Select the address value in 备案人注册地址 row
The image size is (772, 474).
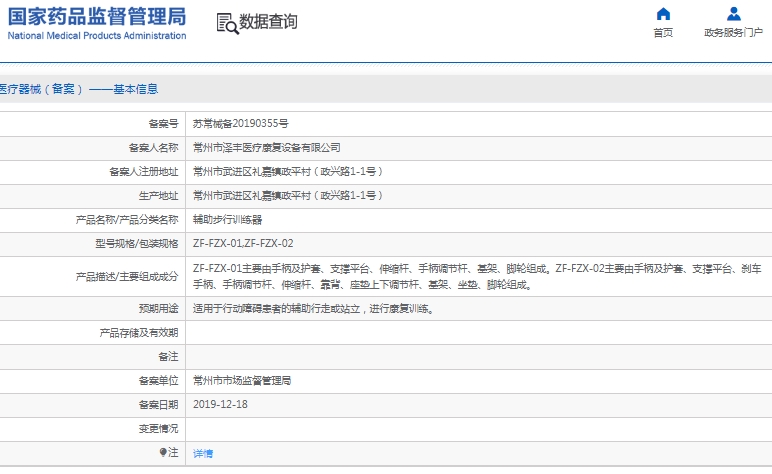point(288,172)
